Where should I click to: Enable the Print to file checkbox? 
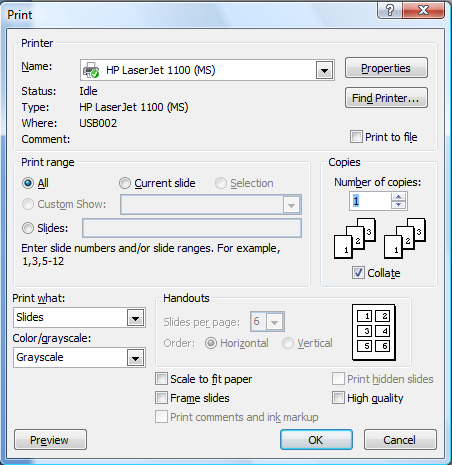[x=356, y=137]
